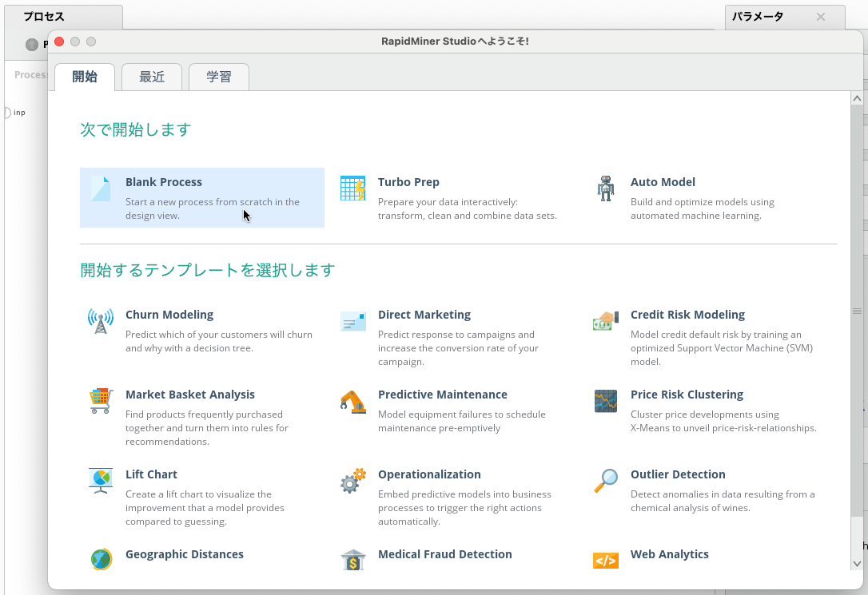Close the RapidMiner welcome dialog with red button
This screenshot has width=868, height=595.
(x=59, y=42)
